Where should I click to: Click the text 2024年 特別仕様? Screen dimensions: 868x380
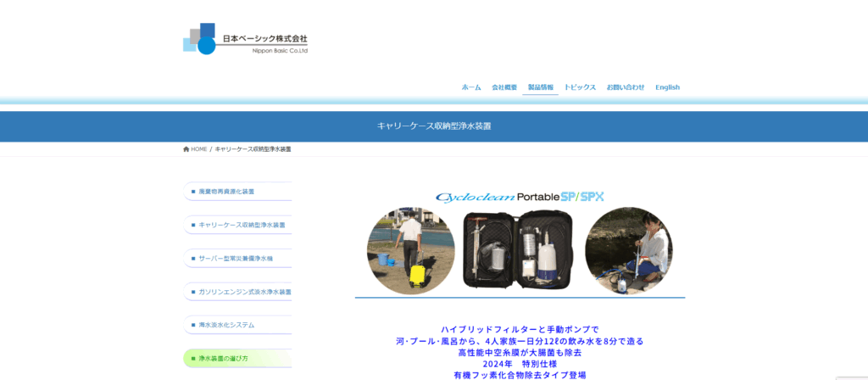pyautogui.click(x=520, y=364)
